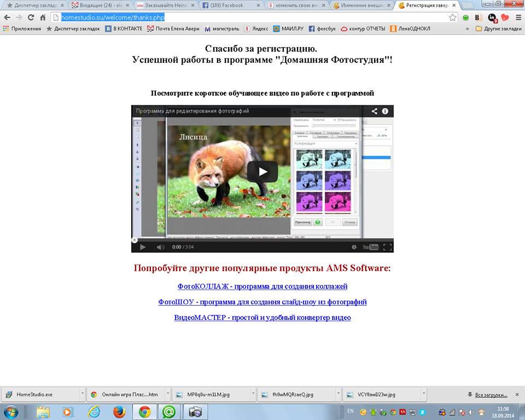Reload the page with the refresh icon

pyautogui.click(x=31, y=17)
